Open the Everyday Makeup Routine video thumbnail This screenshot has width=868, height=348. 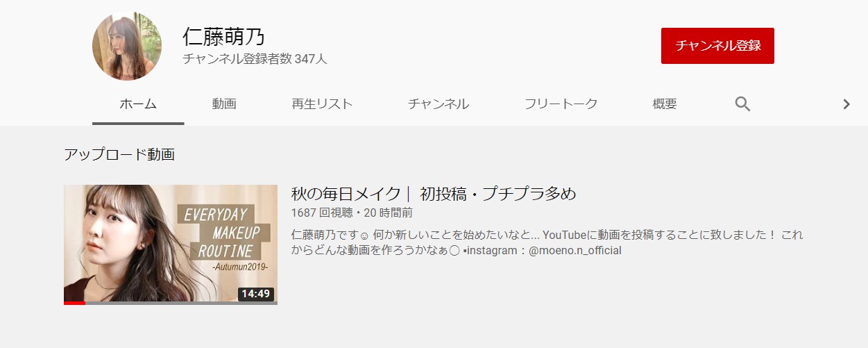tap(171, 245)
